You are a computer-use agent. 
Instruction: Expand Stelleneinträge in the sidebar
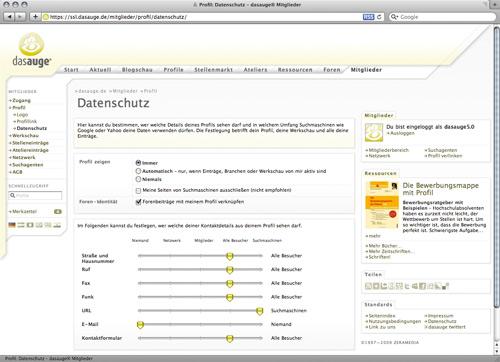click(29, 143)
